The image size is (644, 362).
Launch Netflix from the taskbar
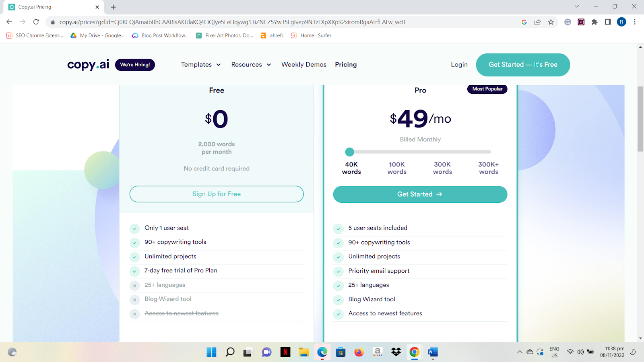click(x=285, y=352)
